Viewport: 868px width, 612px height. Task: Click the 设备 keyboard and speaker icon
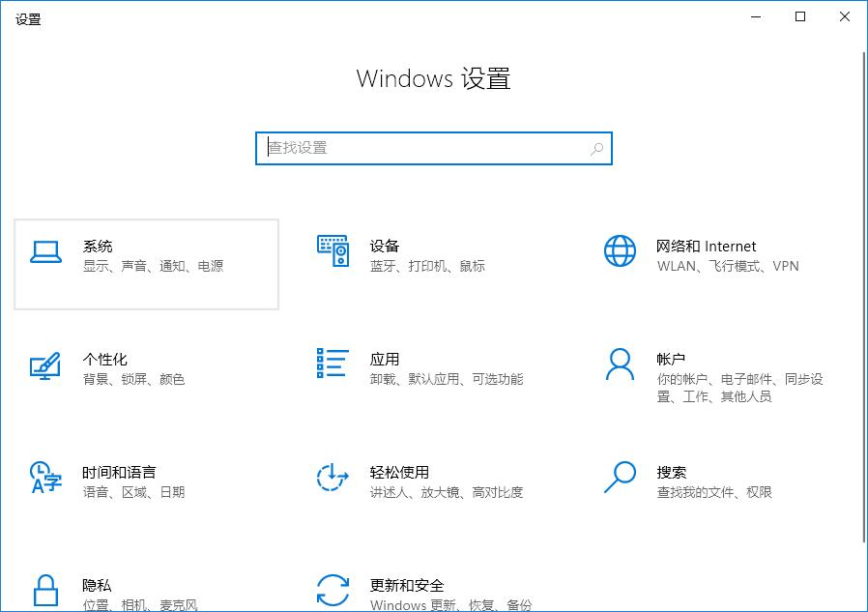(x=333, y=250)
